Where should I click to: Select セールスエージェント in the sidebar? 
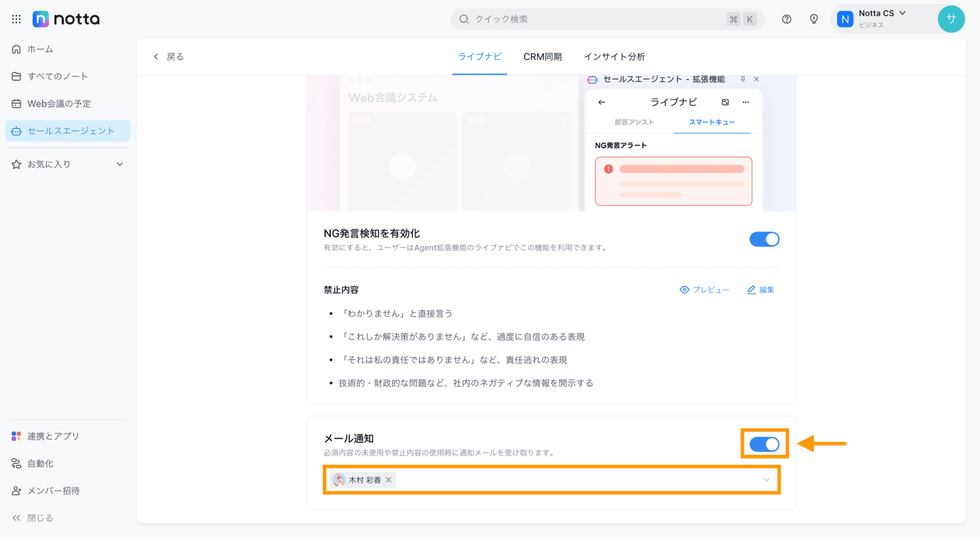point(67,131)
